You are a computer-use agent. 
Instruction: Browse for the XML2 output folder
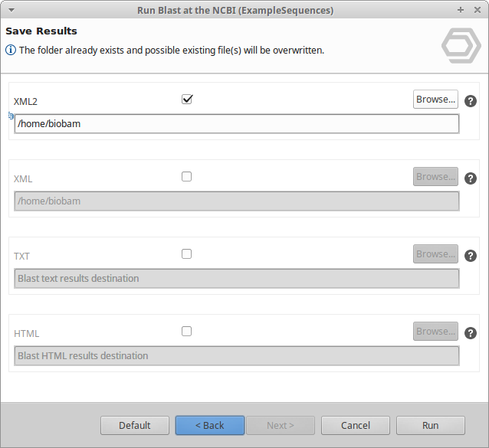point(435,99)
